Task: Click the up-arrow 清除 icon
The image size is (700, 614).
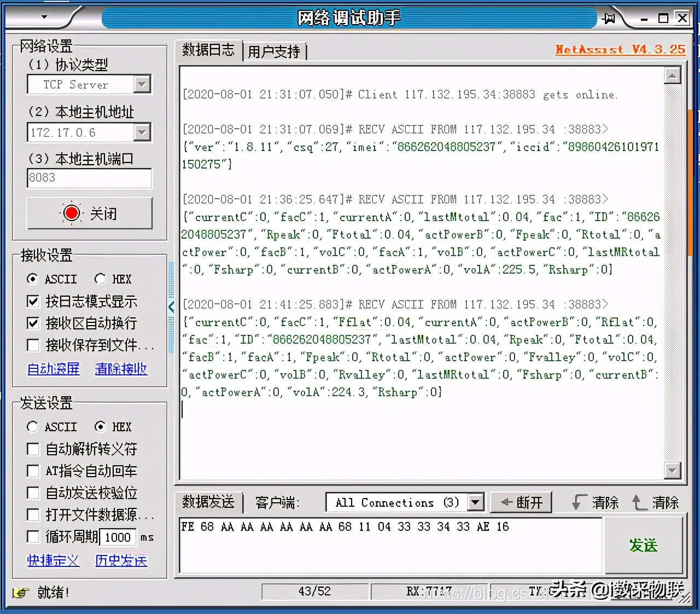Action: pos(639,502)
